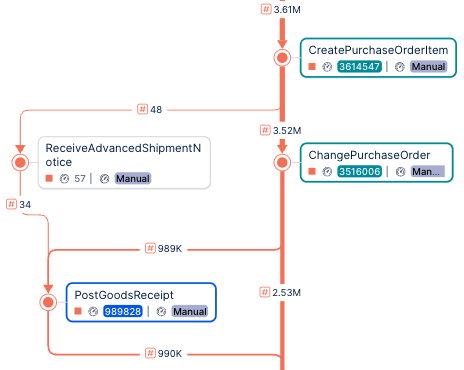Image resolution: width=464 pixels, height=370 pixels.
Task: Click Manual tag on PostGoodsReceipt
Action: tap(190, 311)
